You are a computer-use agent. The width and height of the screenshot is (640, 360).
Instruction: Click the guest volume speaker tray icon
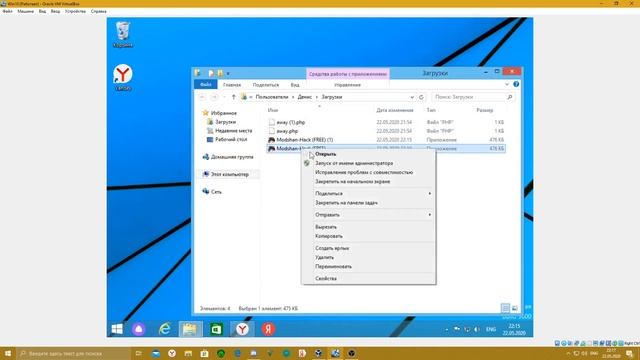[x=476, y=329]
